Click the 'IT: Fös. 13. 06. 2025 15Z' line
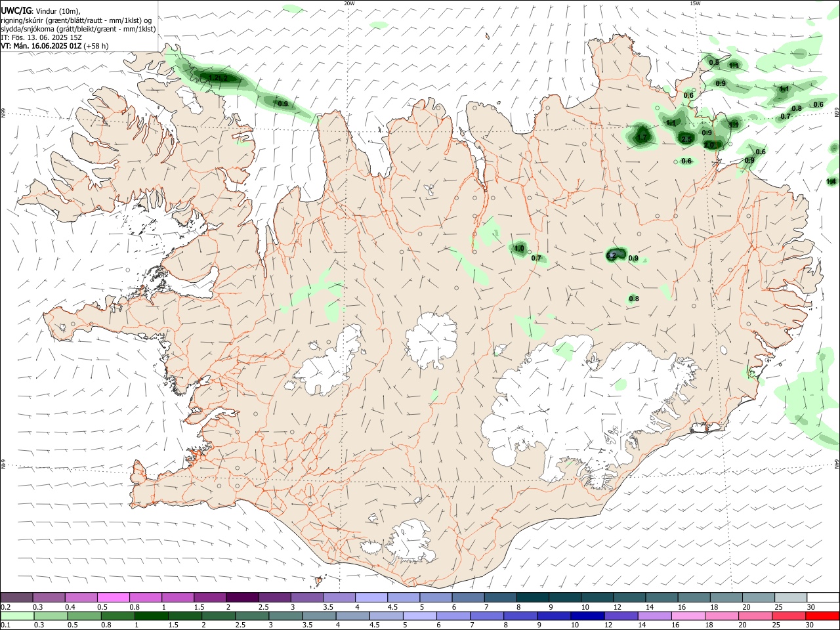The width and height of the screenshot is (840, 630). (41, 37)
